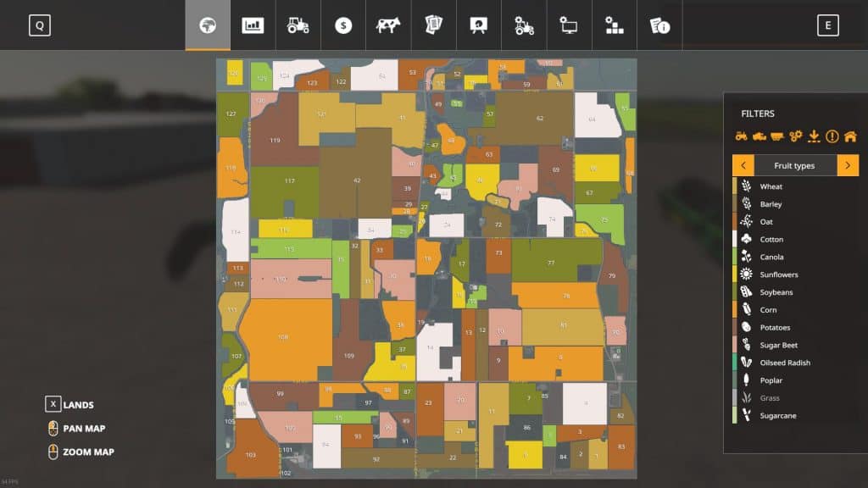Select the world map tab
Viewport: 868px width, 488px height.
[208, 25]
